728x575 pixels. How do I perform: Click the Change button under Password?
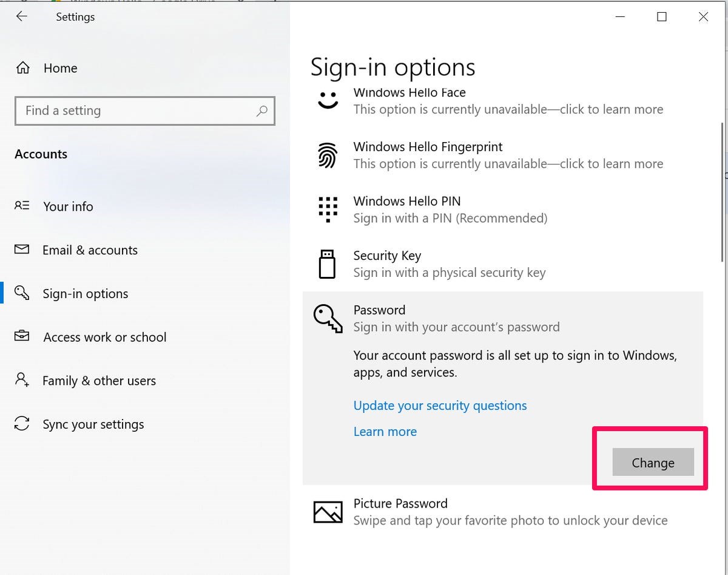point(653,462)
